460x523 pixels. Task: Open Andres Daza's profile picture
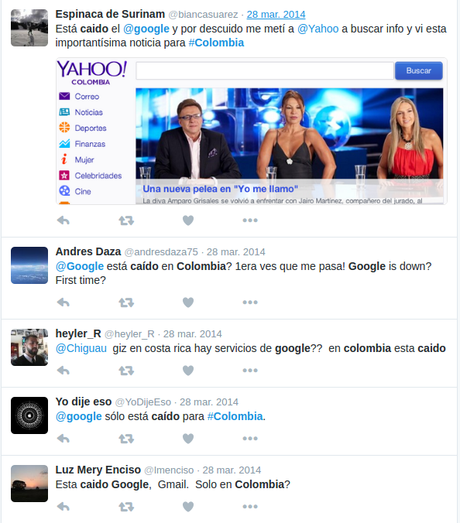pos(29,266)
